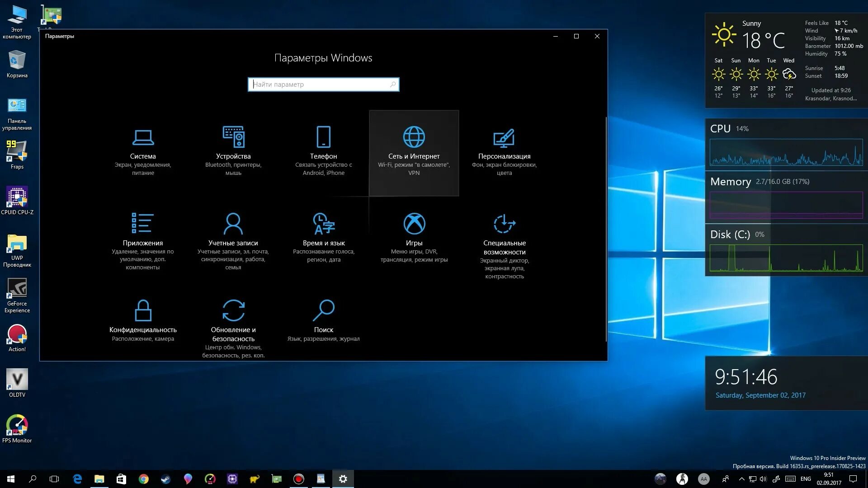
Task: Open the calendar via the taskbar clock
Action: tap(830, 479)
